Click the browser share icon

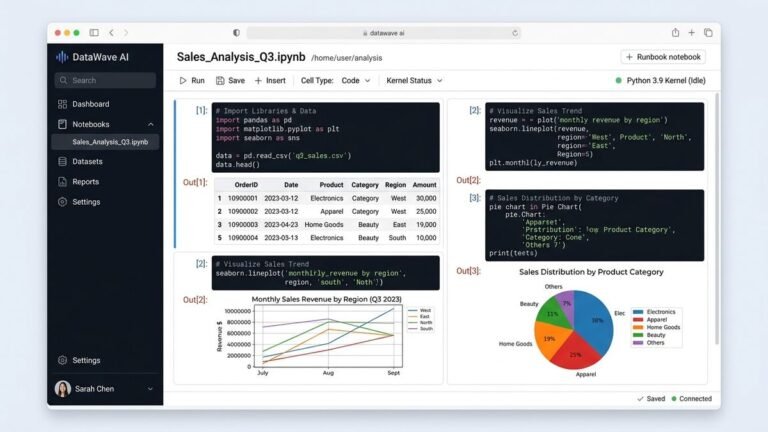(x=675, y=33)
